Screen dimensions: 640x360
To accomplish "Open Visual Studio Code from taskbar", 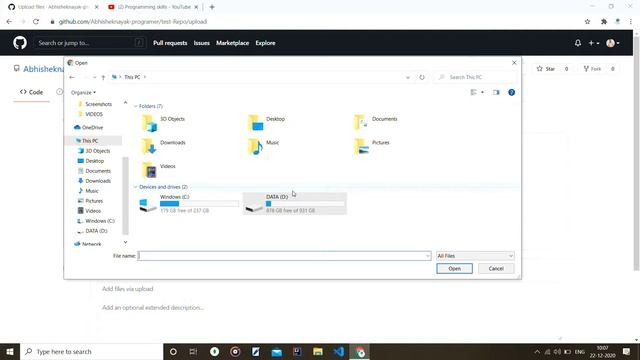I will pyautogui.click(x=339, y=351).
